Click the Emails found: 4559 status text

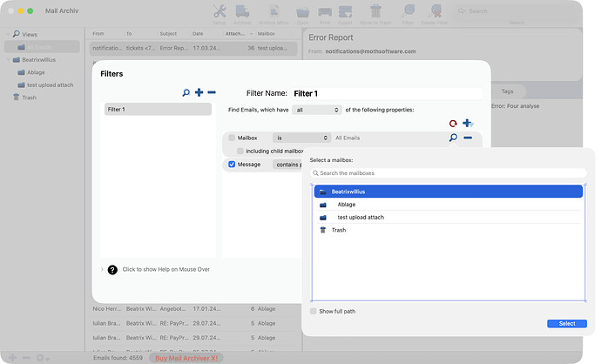coord(118,358)
